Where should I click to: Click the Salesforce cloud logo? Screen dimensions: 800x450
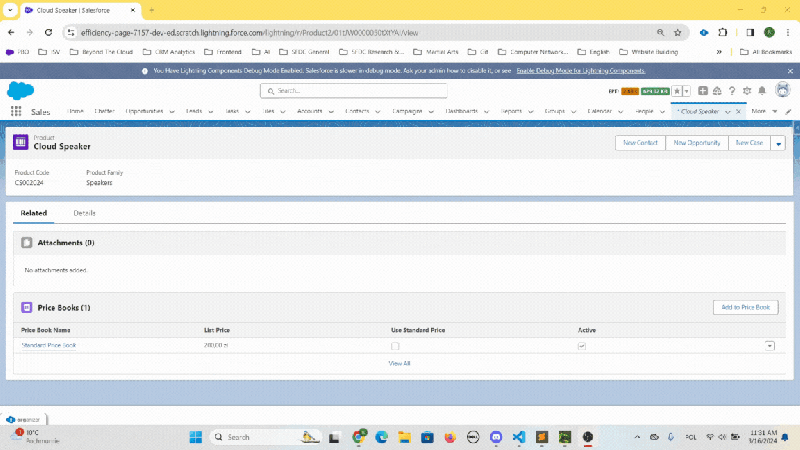[20, 90]
